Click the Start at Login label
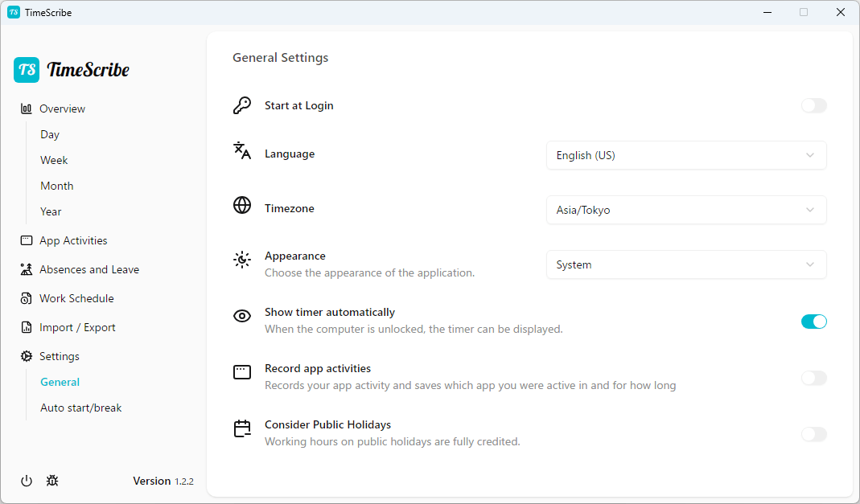860x504 pixels. pyautogui.click(x=299, y=106)
